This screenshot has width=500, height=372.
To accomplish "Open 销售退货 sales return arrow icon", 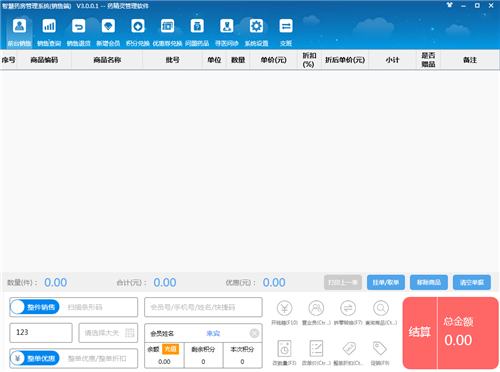I will pos(79,26).
